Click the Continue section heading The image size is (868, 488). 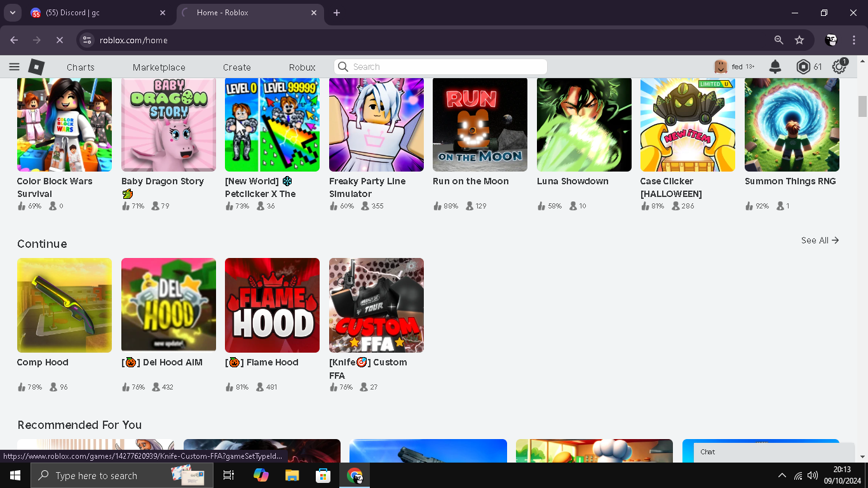point(42,244)
